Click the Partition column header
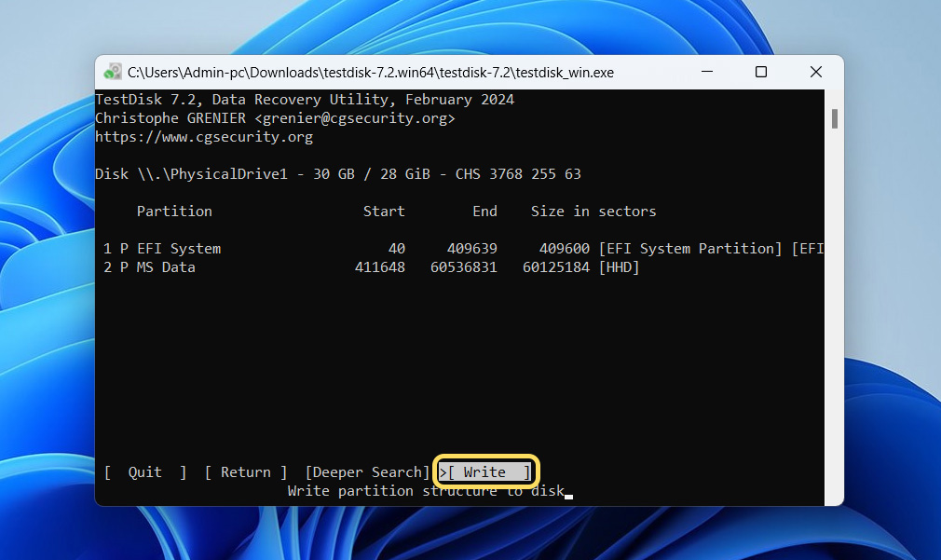The height and width of the screenshot is (560, 941). (174, 212)
